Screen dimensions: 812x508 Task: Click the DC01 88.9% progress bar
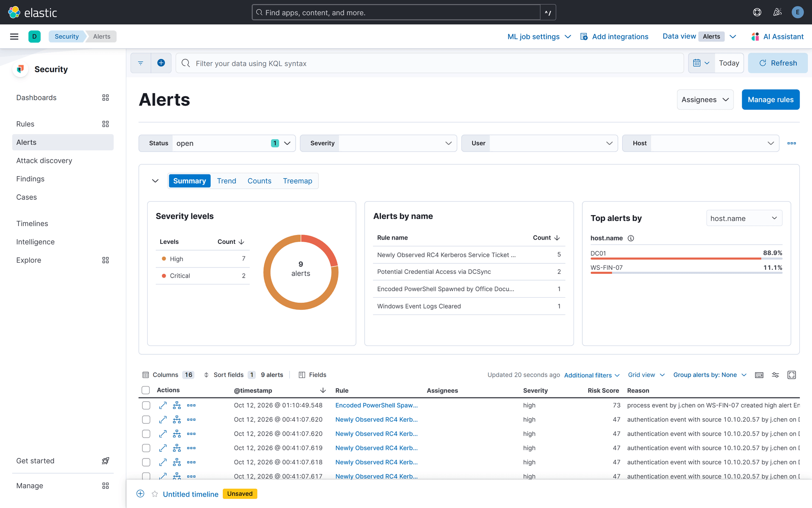(x=686, y=259)
